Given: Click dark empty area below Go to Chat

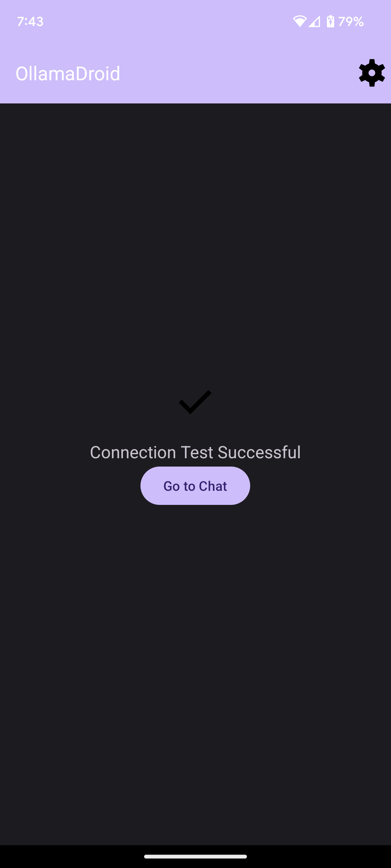Looking at the screenshot, I should [195, 673].
